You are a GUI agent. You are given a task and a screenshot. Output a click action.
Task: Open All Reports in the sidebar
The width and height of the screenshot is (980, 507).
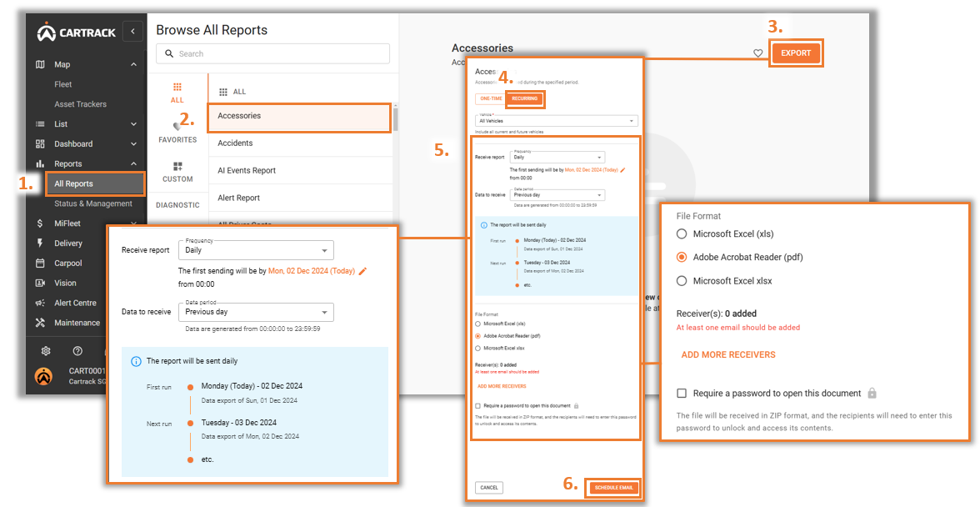(x=95, y=183)
